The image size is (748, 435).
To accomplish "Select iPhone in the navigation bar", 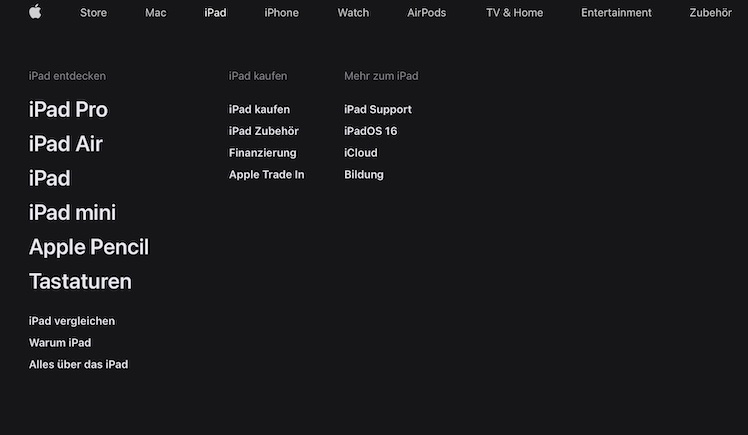I will (x=281, y=13).
